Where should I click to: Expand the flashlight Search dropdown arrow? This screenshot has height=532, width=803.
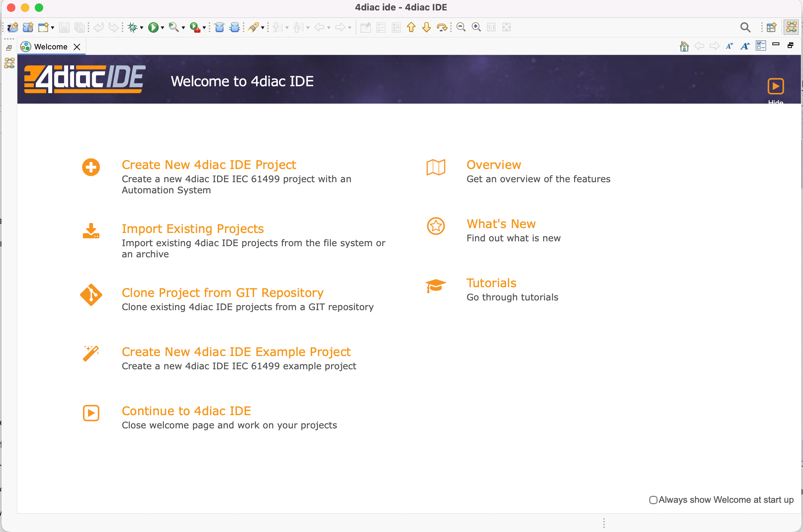[263, 27]
